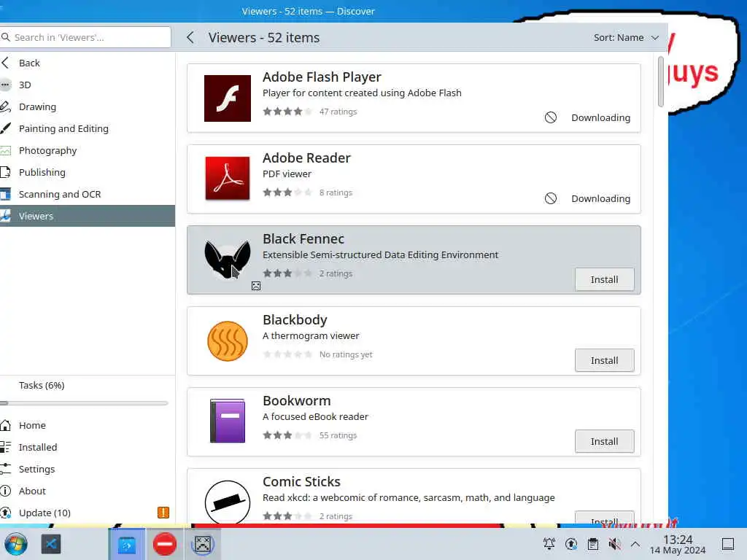Click the tasks progress bar

click(85, 402)
